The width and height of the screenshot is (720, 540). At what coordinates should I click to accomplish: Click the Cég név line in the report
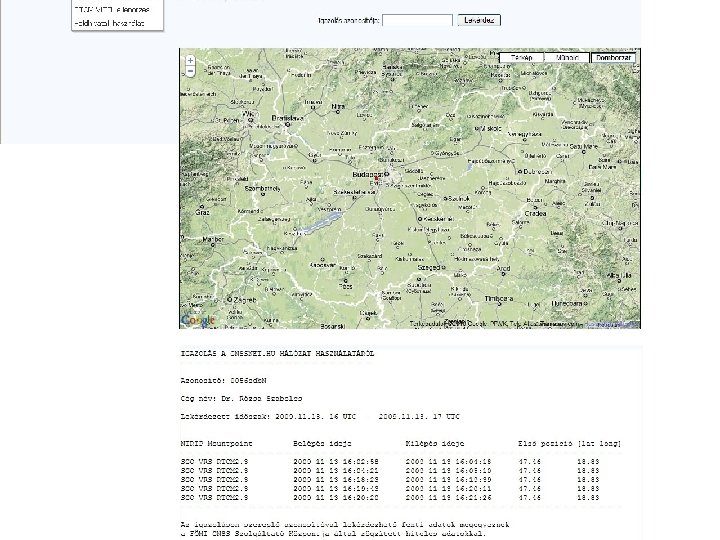pyautogui.click(x=242, y=399)
